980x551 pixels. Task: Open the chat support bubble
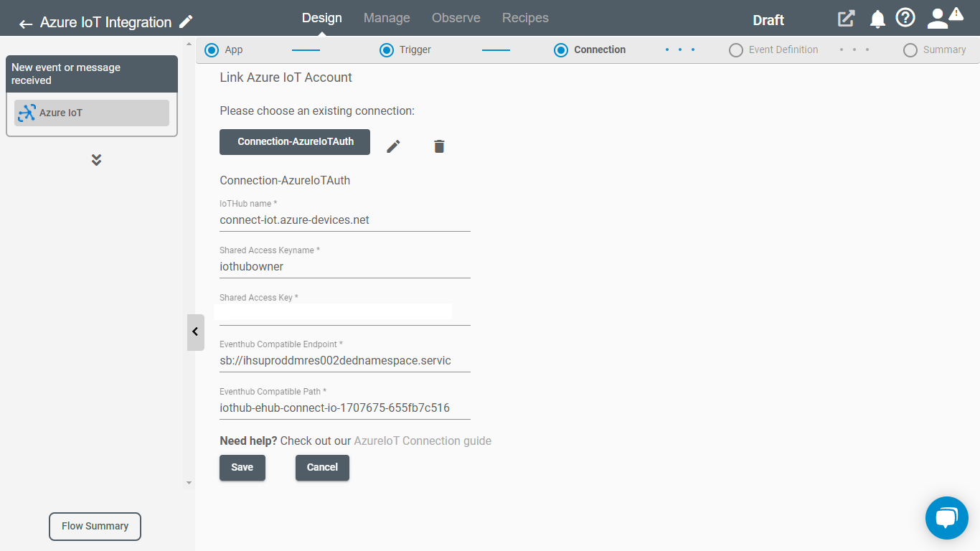point(947,517)
